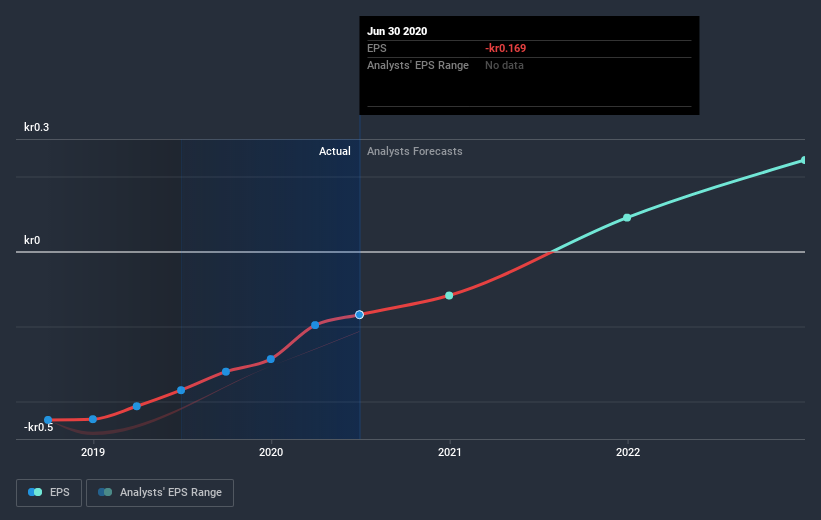
Task: Click the 2022 x-axis label
Action: [x=628, y=452]
